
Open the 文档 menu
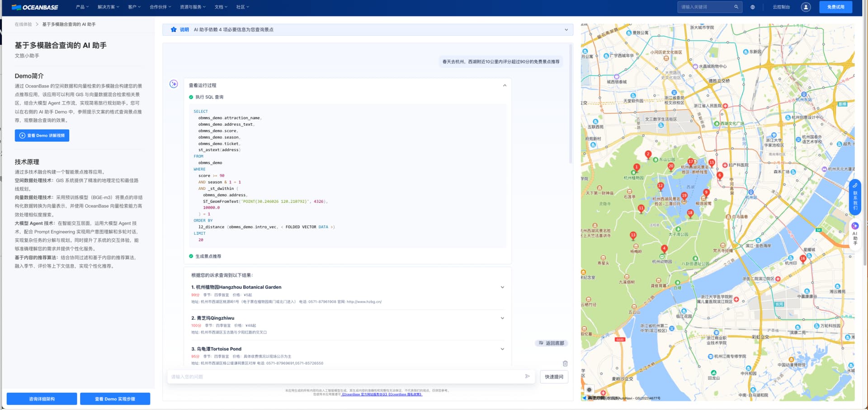coord(221,7)
